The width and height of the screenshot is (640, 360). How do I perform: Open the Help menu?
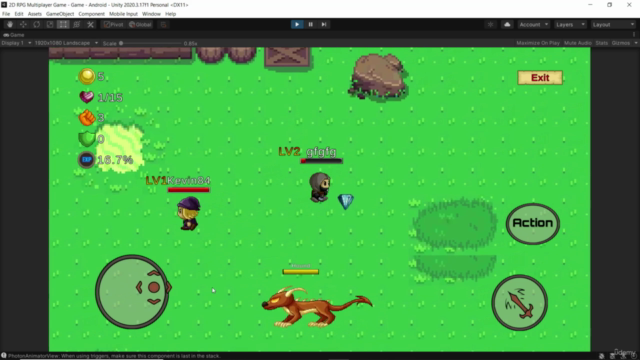tap(171, 14)
